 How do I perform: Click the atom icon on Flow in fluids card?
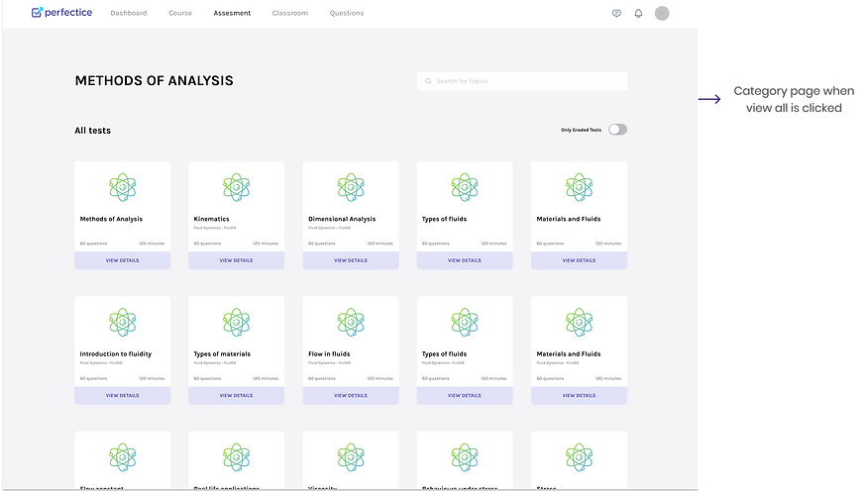351,322
